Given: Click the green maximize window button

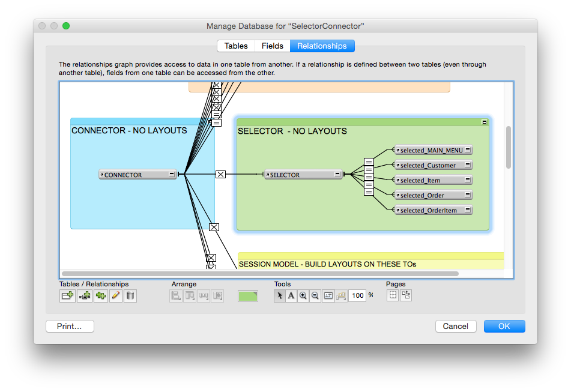Looking at the screenshot, I should (x=66, y=26).
